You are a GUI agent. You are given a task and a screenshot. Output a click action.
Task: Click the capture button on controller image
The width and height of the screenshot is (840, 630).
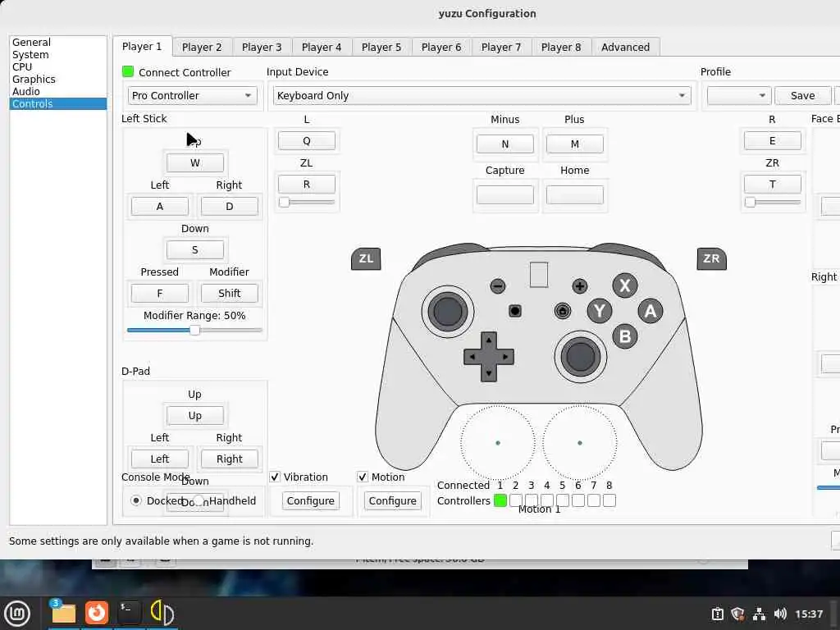(515, 311)
